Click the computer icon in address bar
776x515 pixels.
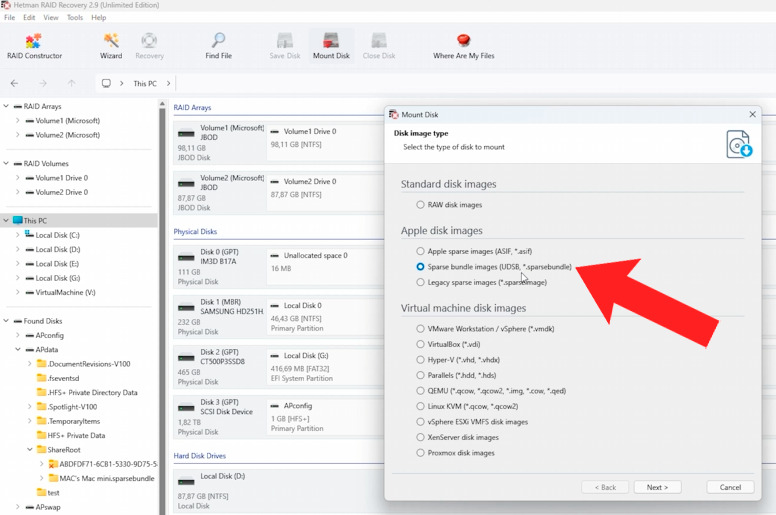coord(106,83)
